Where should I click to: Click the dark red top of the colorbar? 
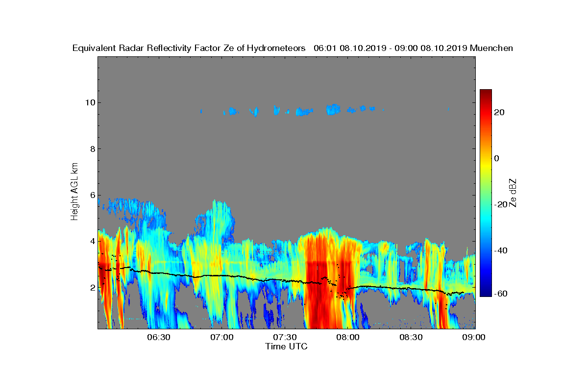pos(486,93)
